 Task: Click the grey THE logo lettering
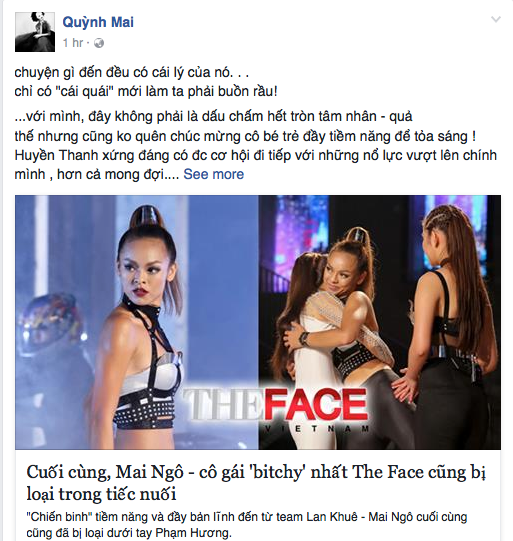coord(222,404)
